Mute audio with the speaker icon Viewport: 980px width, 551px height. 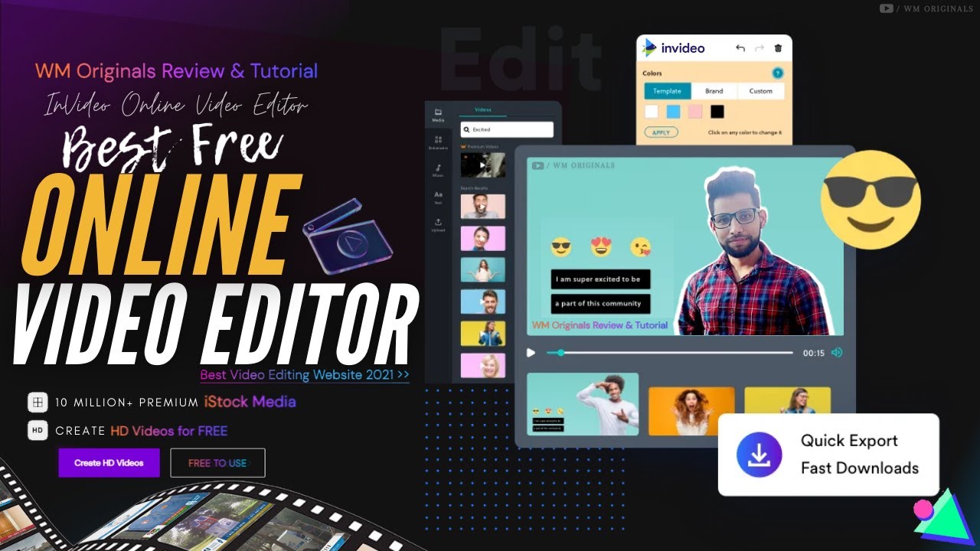point(837,353)
